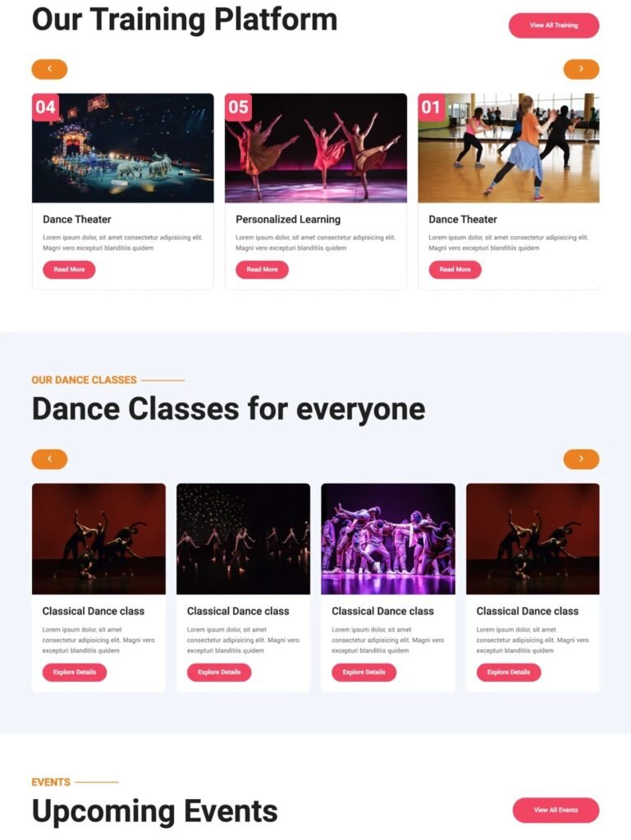Click next arrow in Dance Classes carousel
The height and width of the screenshot is (840, 631).
click(581, 459)
